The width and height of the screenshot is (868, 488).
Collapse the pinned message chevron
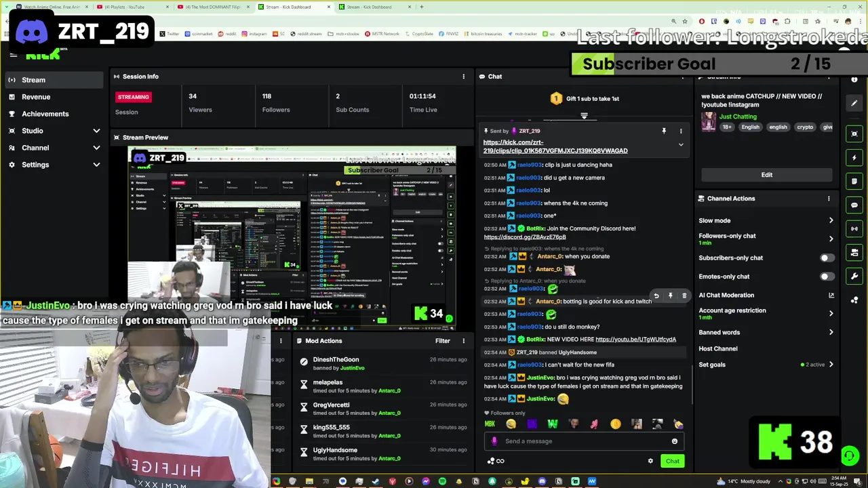tap(681, 144)
